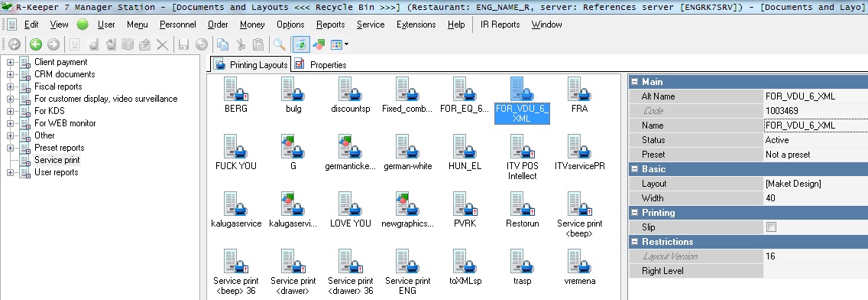Collapse the Restrictions section

[x=635, y=242]
